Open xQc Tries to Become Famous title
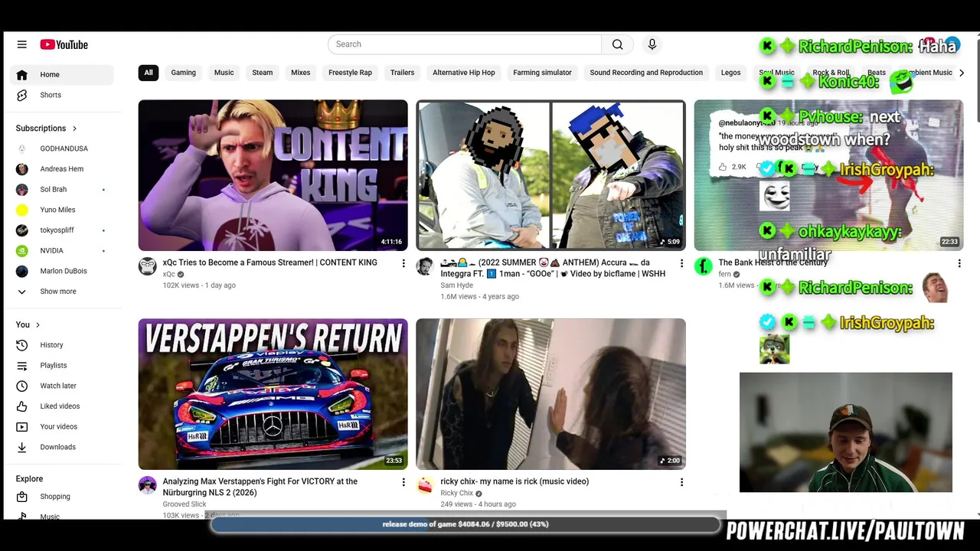This screenshot has width=980, height=551. [x=270, y=262]
